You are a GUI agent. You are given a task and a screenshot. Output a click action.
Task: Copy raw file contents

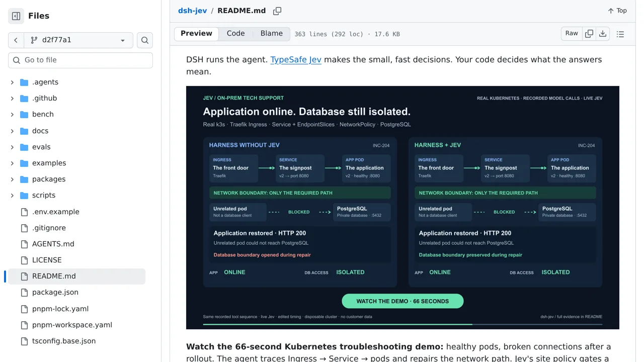coord(589,34)
